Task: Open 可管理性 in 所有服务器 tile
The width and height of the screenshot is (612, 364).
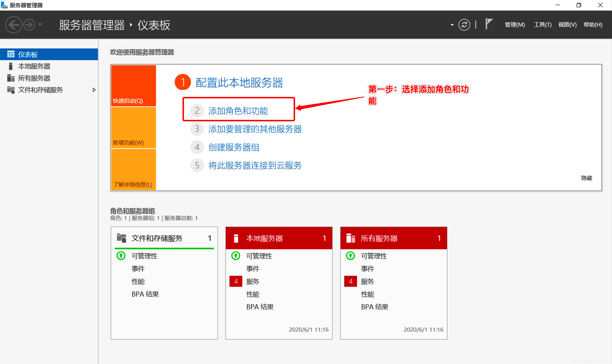Action: point(374,256)
